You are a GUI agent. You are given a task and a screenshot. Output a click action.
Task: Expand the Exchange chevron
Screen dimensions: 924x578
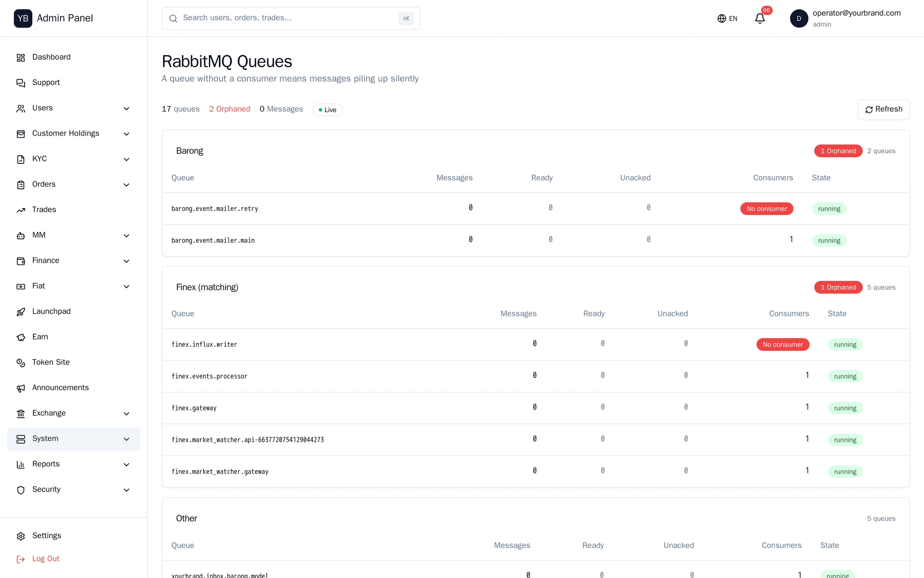pyautogui.click(x=126, y=413)
